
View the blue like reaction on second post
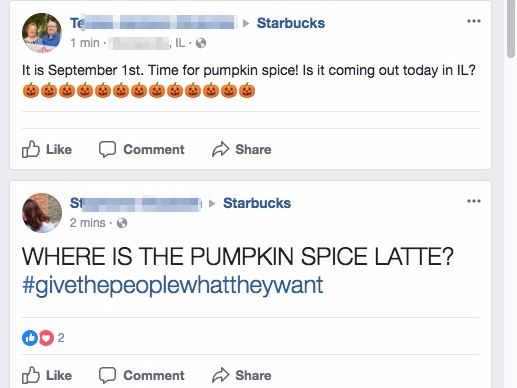point(30,338)
